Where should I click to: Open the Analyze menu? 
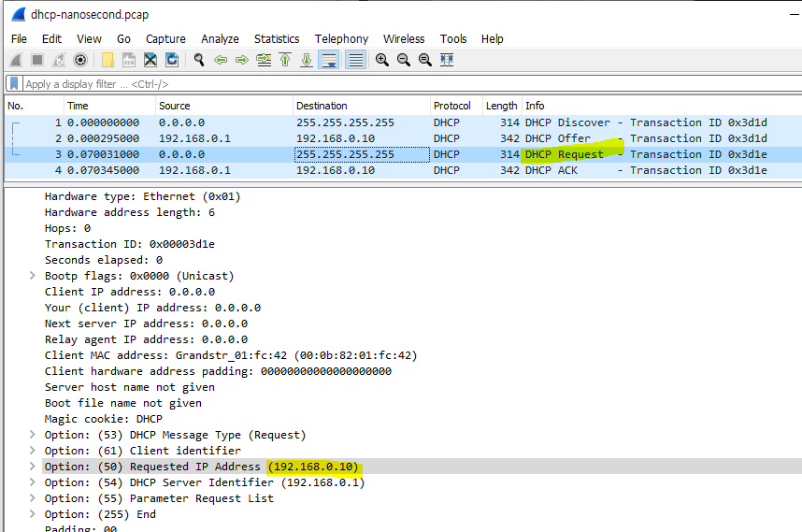click(x=220, y=39)
